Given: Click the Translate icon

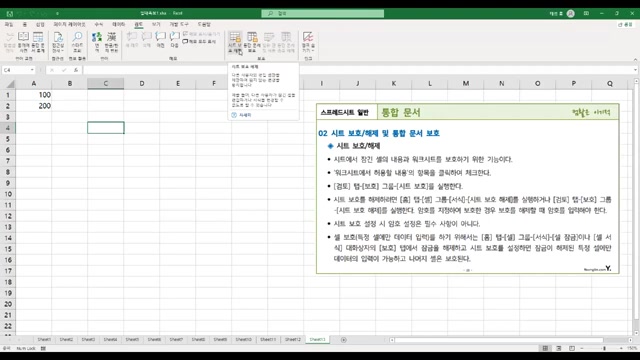Looking at the screenshot, I should click(97, 42).
